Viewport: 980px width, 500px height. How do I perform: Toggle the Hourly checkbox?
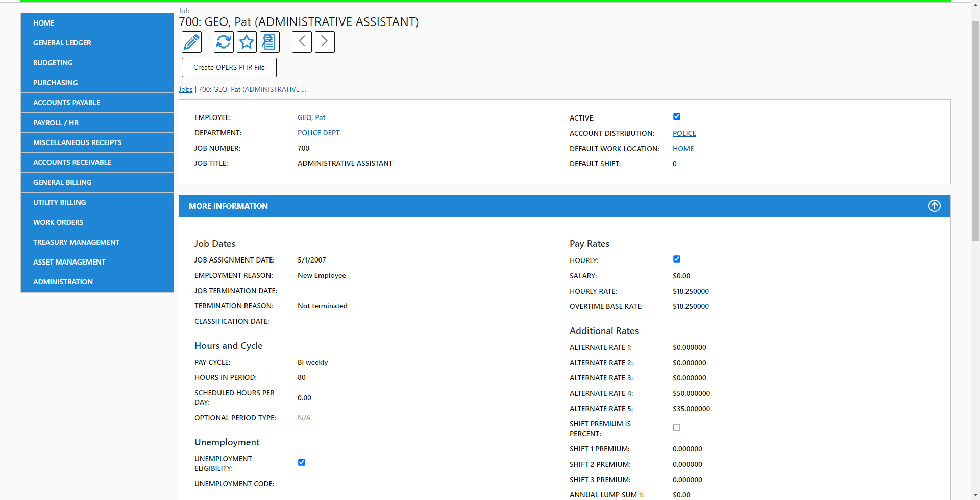(677, 259)
